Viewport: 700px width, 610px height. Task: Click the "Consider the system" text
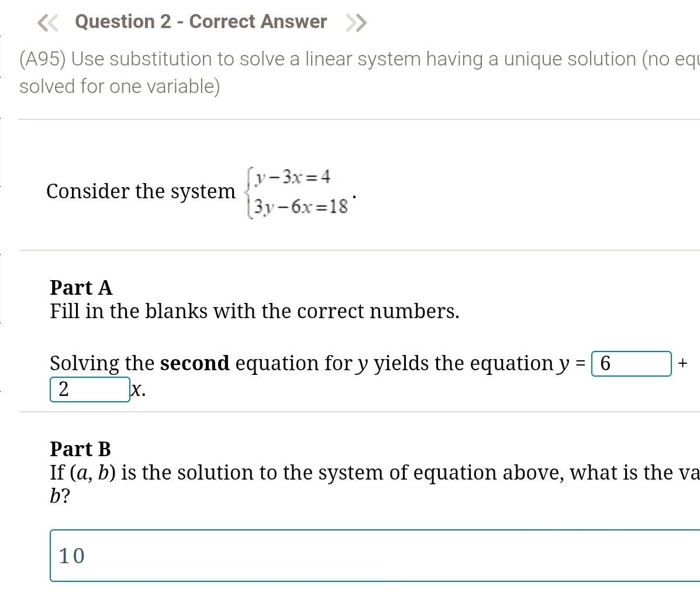(140, 191)
